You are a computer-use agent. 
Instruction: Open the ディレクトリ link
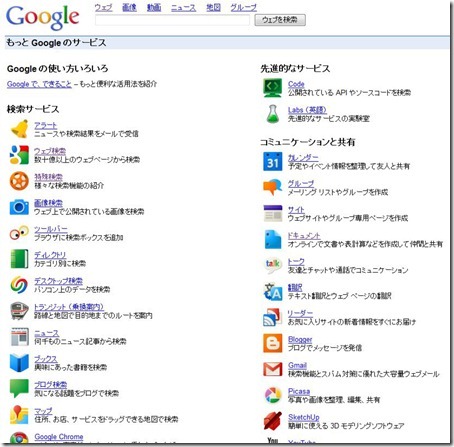50,255
